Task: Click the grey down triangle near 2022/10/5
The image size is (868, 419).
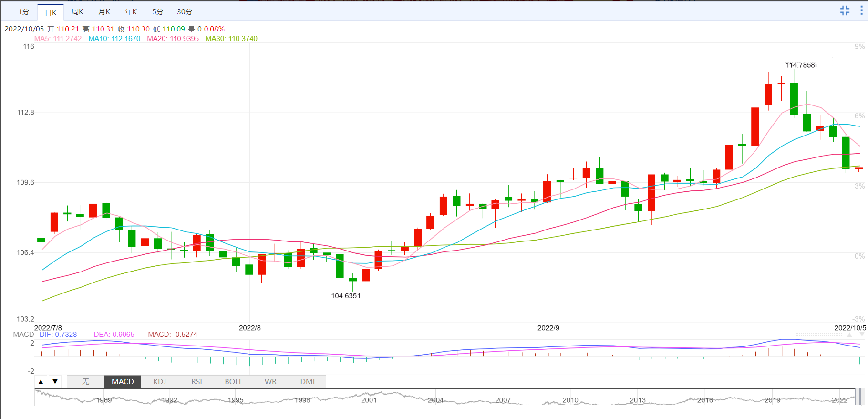Action: coord(862,335)
